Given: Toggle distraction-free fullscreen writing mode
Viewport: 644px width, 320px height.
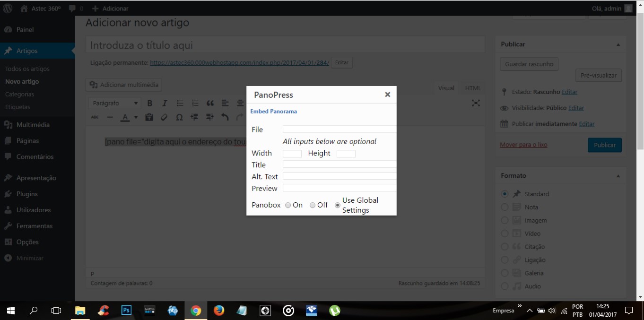Looking at the screenshot, I should pyautogui.click(x=476, y=103).
